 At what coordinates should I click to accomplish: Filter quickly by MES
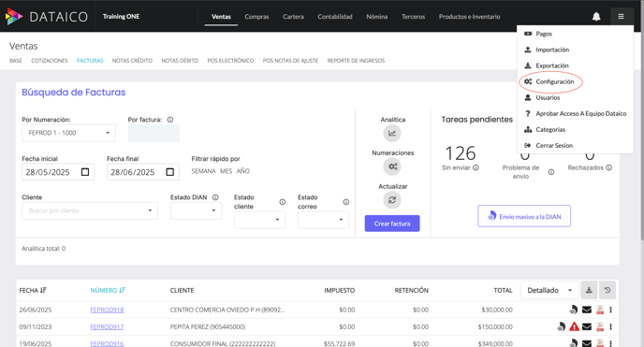click(x=226, y=171)
